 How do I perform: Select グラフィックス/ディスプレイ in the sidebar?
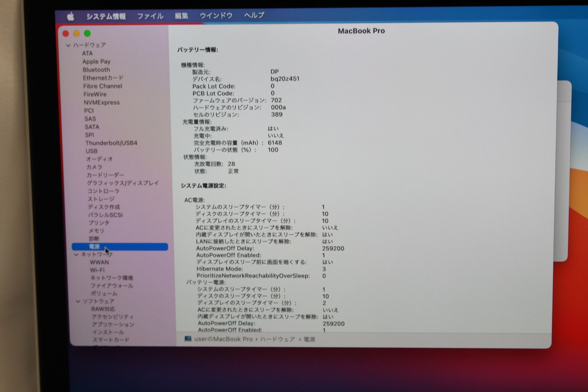(x=123, y=183)
